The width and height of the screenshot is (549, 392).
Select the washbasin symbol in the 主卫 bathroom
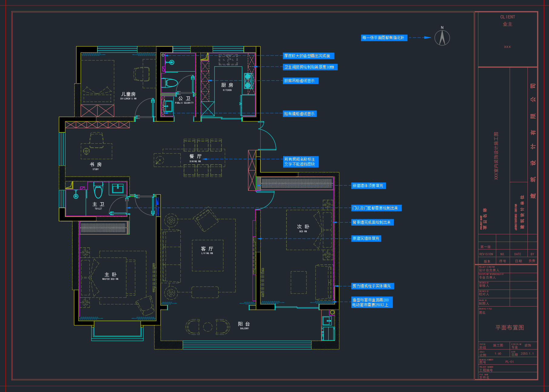[x=118, y=188]
